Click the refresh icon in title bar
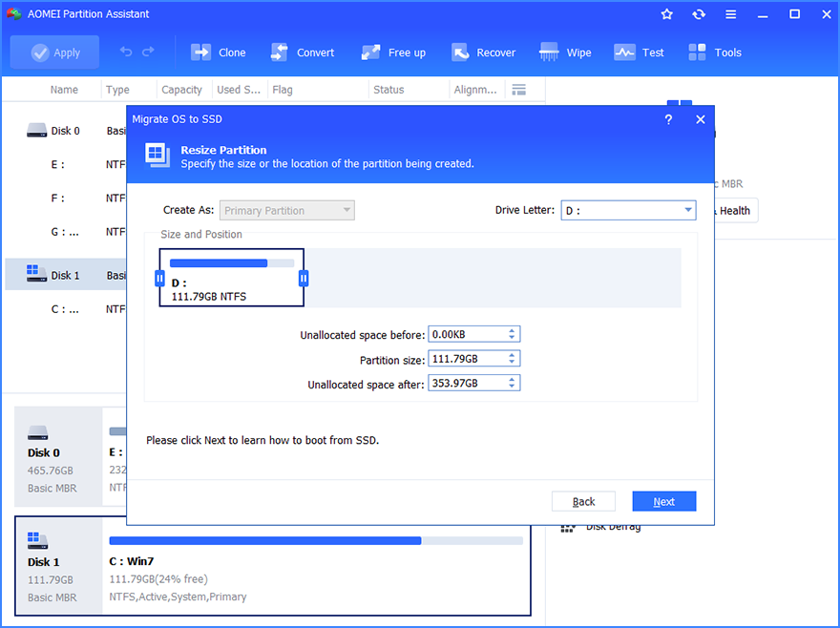 (x=699, y=14)
